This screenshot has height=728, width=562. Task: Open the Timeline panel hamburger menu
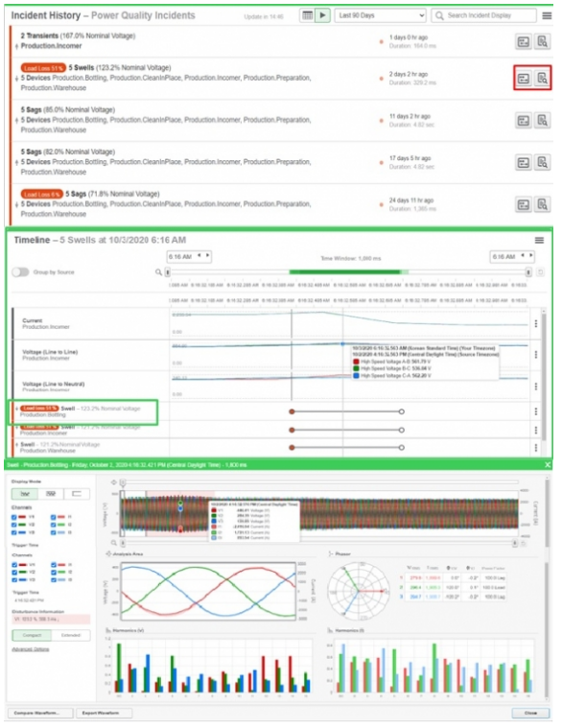point(539,240)
